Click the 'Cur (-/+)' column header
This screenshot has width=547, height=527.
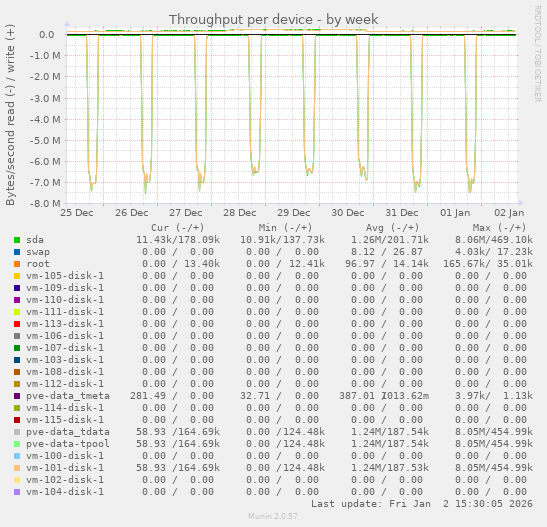178,228
